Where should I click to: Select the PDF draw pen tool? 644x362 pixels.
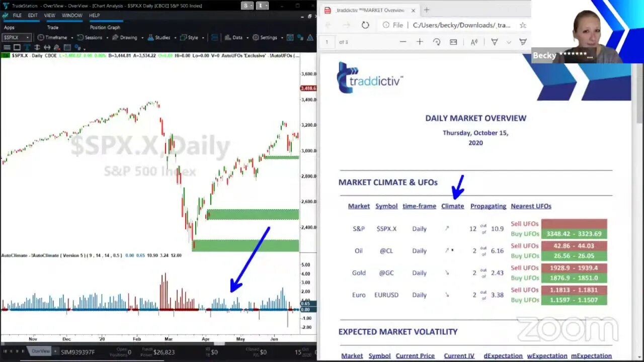494,42
